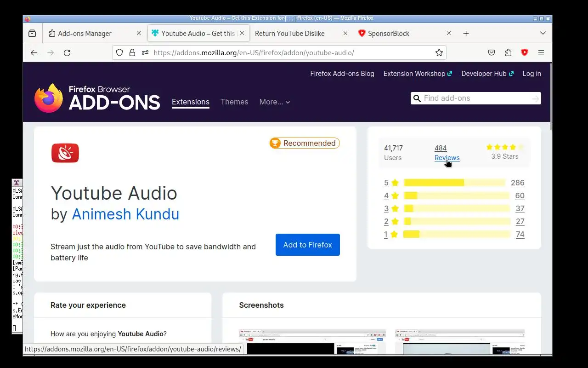
Task: Submit search with the arrow icon
Action: click(x=535, y=98)
